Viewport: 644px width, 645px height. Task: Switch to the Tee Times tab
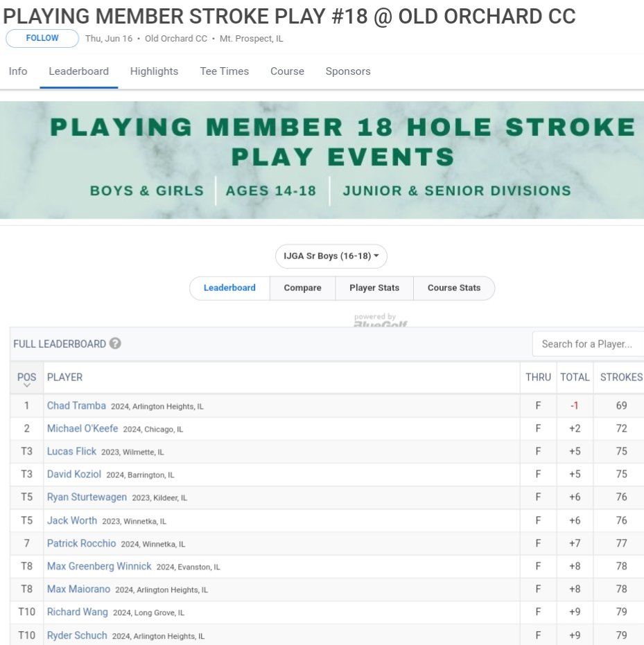(223, 71)
